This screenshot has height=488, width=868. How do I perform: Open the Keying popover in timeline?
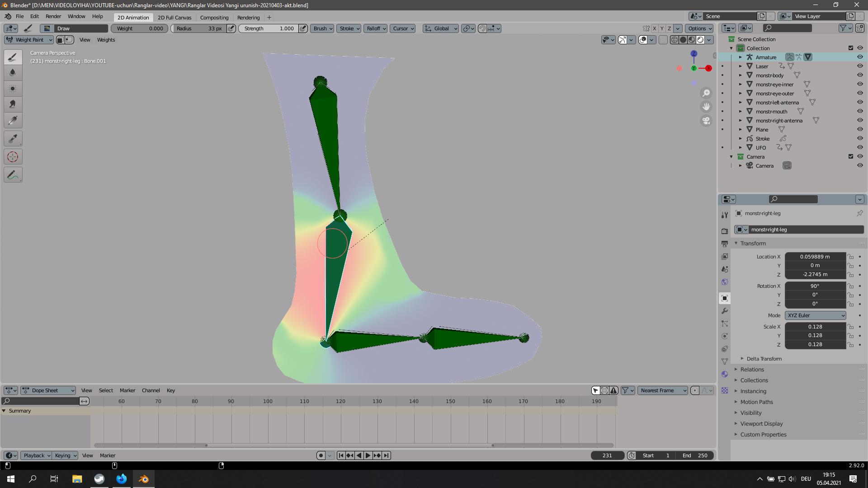click(66, 455)
